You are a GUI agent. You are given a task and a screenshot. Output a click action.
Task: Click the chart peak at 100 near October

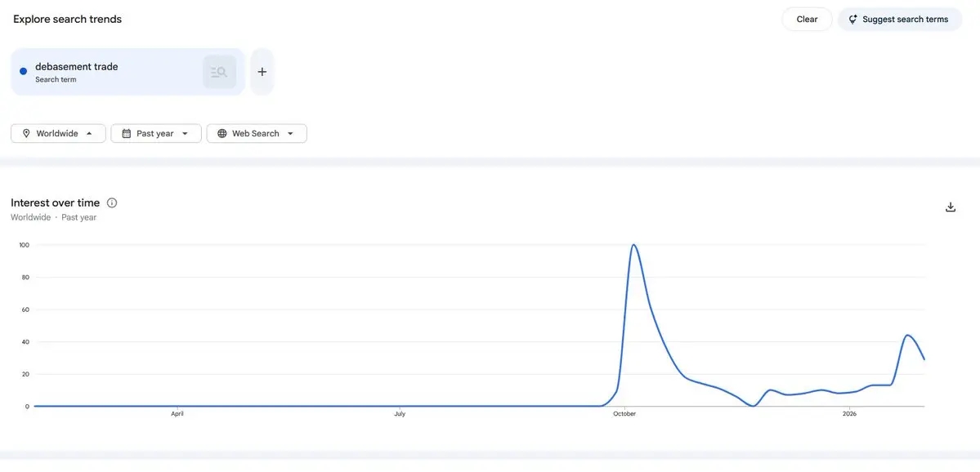[x=633, y=245]
